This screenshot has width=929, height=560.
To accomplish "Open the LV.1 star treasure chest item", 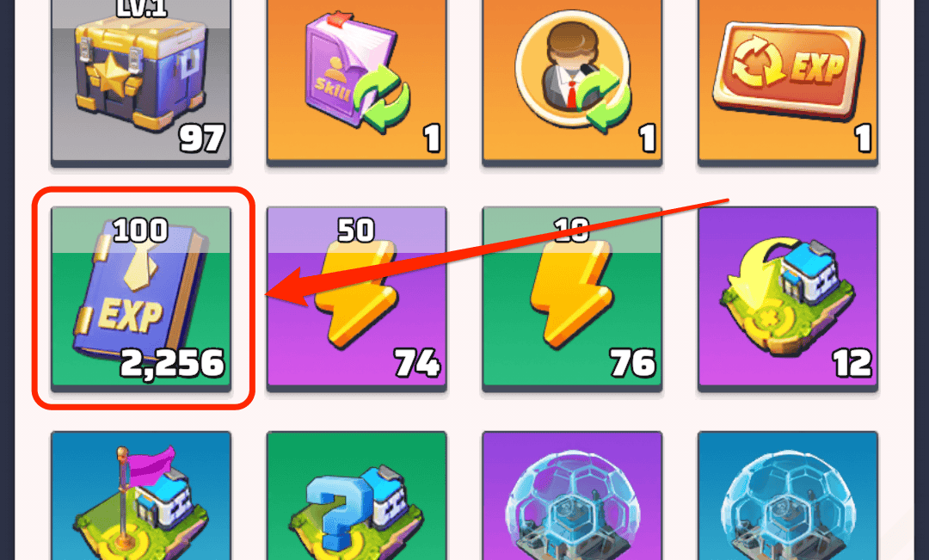I will [141, 82].
